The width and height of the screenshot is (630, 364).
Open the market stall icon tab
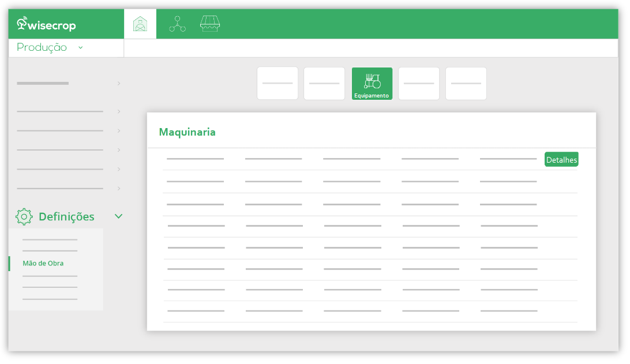tap(210, 24)
